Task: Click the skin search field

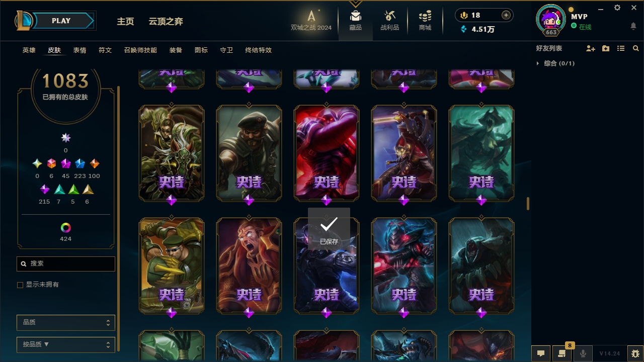Action: pyautogui.click(x=66, y=263)
